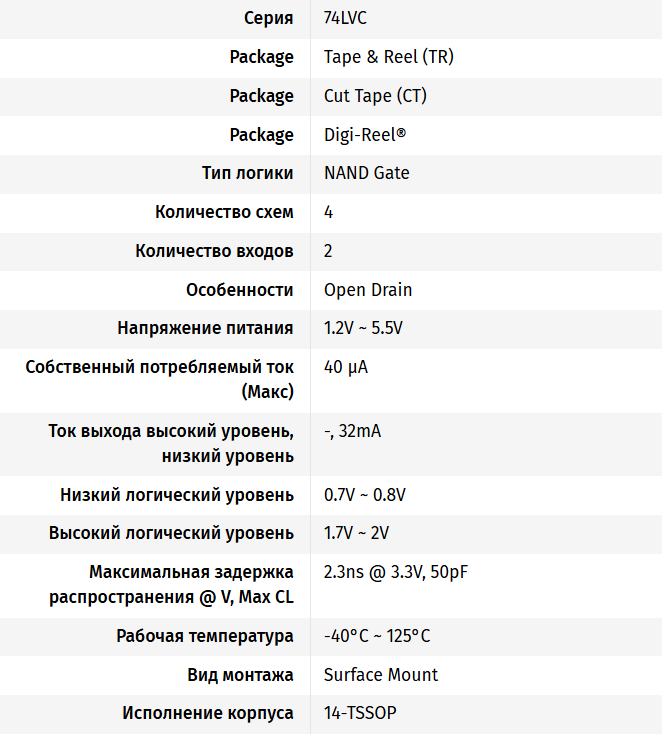Select the Особенности row label
The width and height of the screenshot is (662, 734).
click(x=240, y=290)
